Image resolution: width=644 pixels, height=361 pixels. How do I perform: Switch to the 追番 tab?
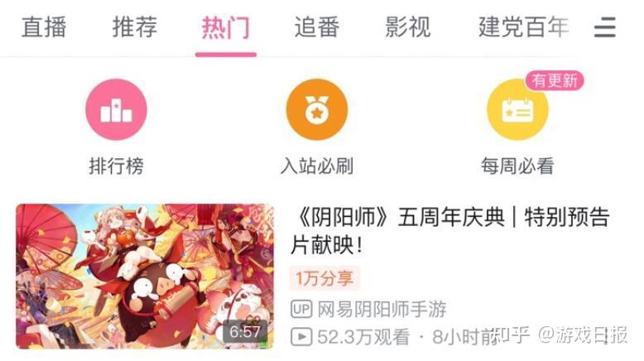317,27
